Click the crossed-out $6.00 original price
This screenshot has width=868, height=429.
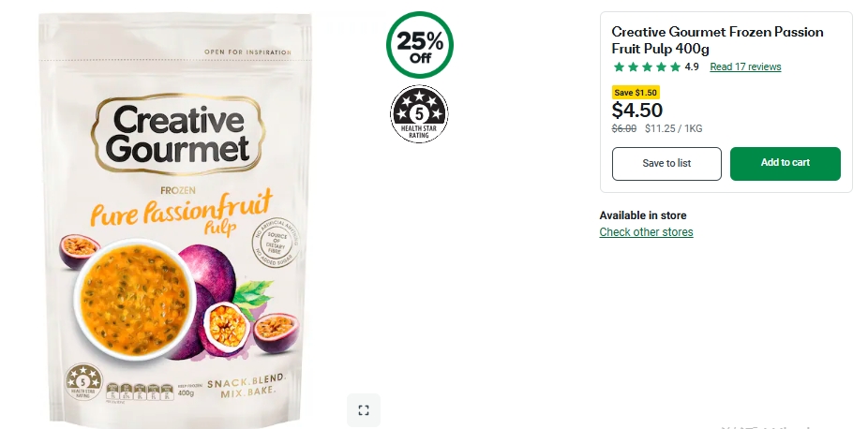624,129
